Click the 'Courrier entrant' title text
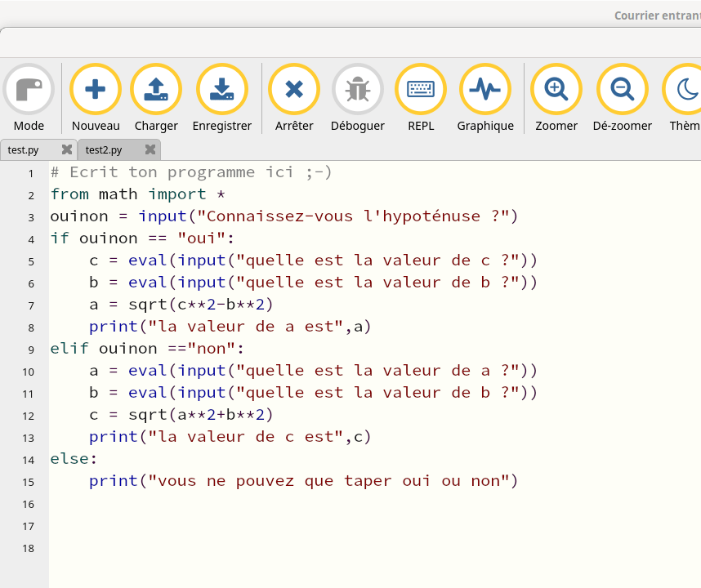This screenshot has width=701, height=588. pos(658,16)
